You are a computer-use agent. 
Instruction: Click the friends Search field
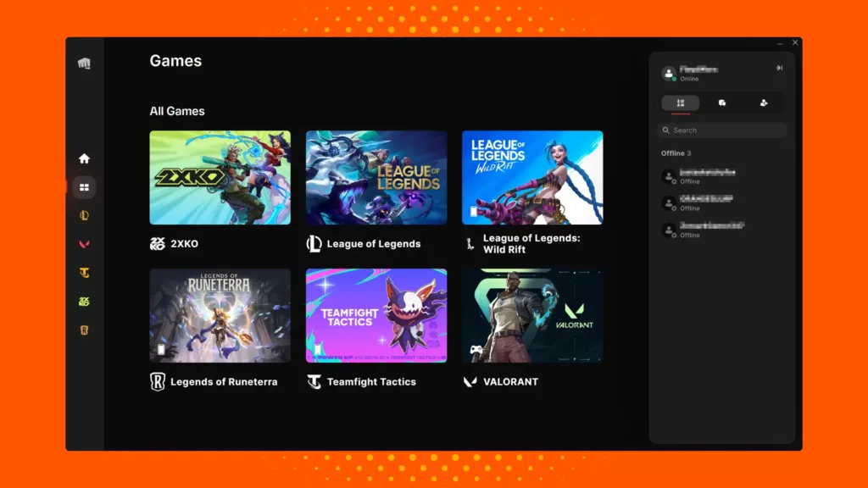(721, 130)
